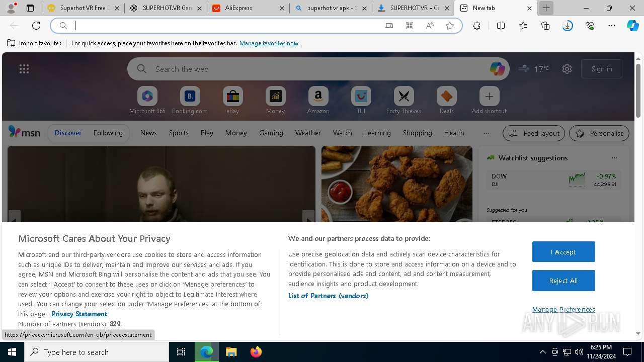This screenshot has height=362, width=644.
Task: Open the Favorites list icon
Action: pos(523,26)
